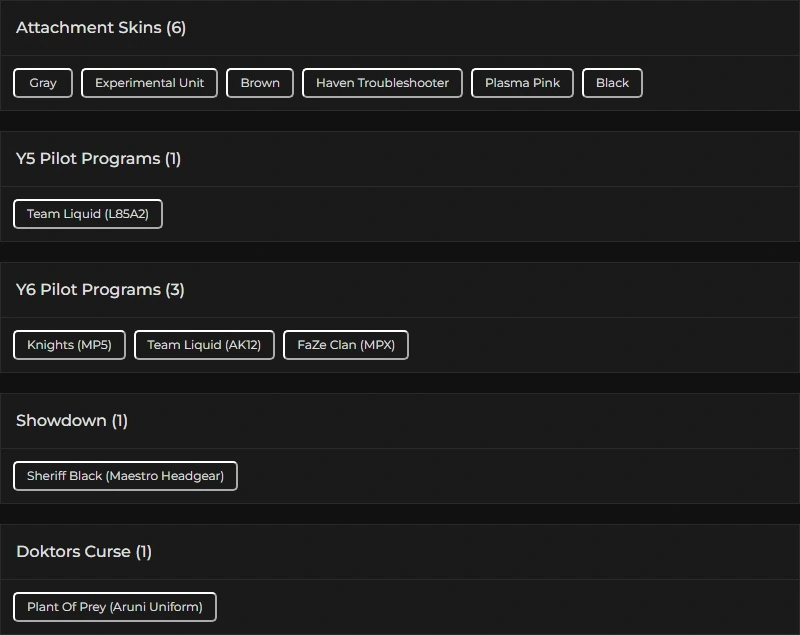800x635 pixels.
Task: Collapse the Attachment Skins section header
Action: point(88,28)
